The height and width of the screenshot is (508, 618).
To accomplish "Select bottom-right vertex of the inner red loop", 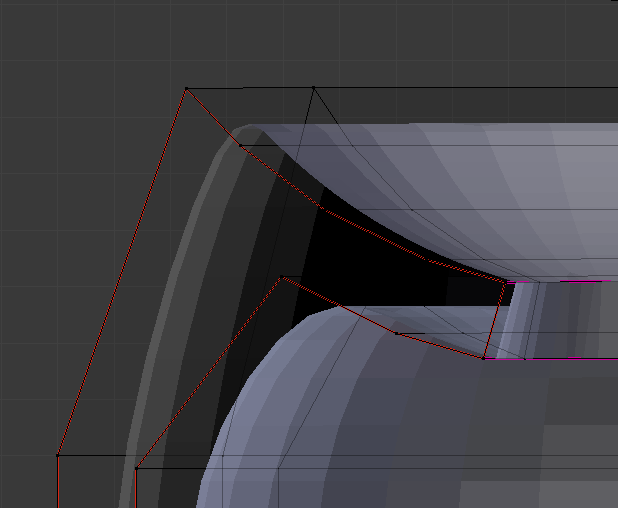I will pyautogui.click(x=484, y=357).
